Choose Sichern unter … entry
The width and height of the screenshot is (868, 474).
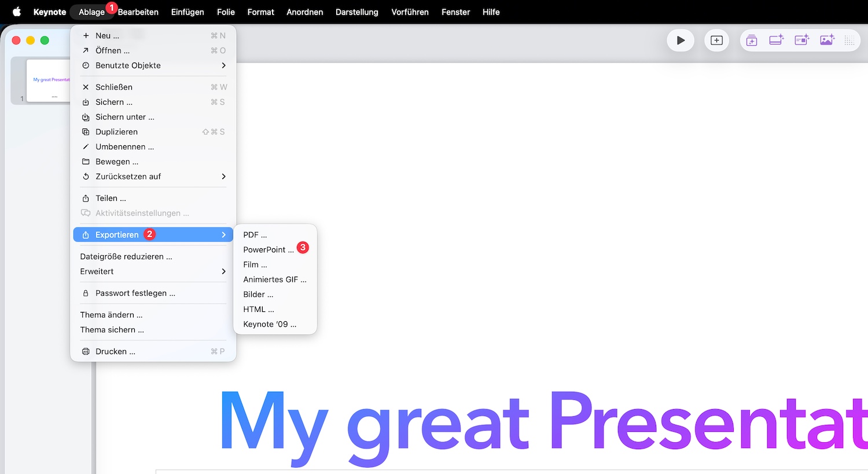[x=153, y=117]
